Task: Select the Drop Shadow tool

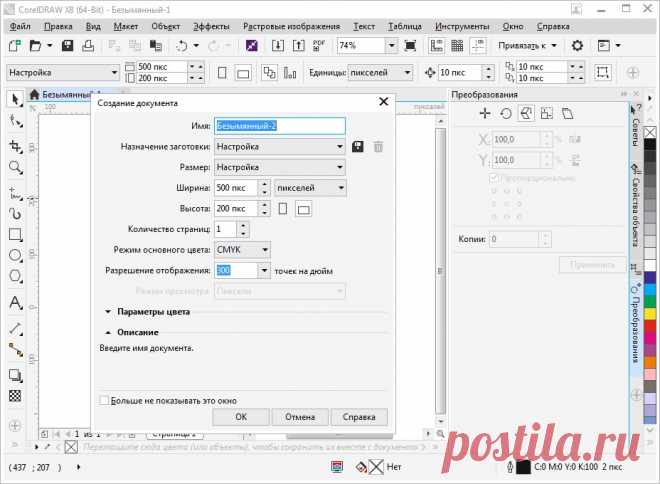Action: pos(16,375)
